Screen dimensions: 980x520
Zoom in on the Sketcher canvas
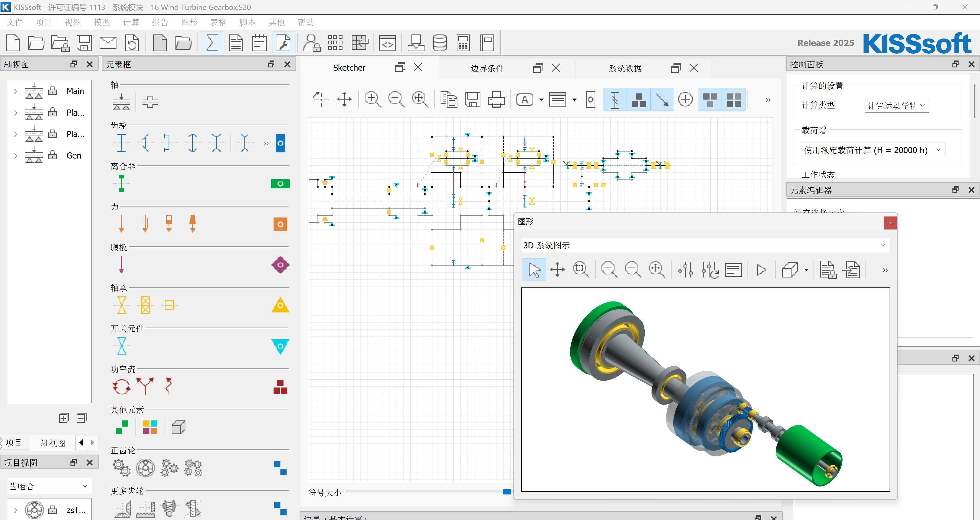[x=372, y=100]
